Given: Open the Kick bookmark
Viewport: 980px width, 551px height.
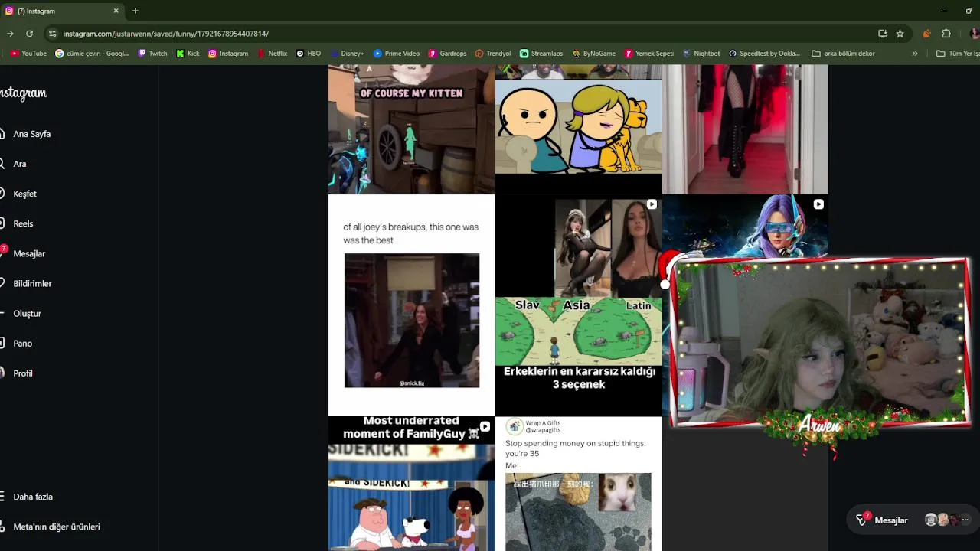Looking at the screenshot, I should [x=188, y=54].
